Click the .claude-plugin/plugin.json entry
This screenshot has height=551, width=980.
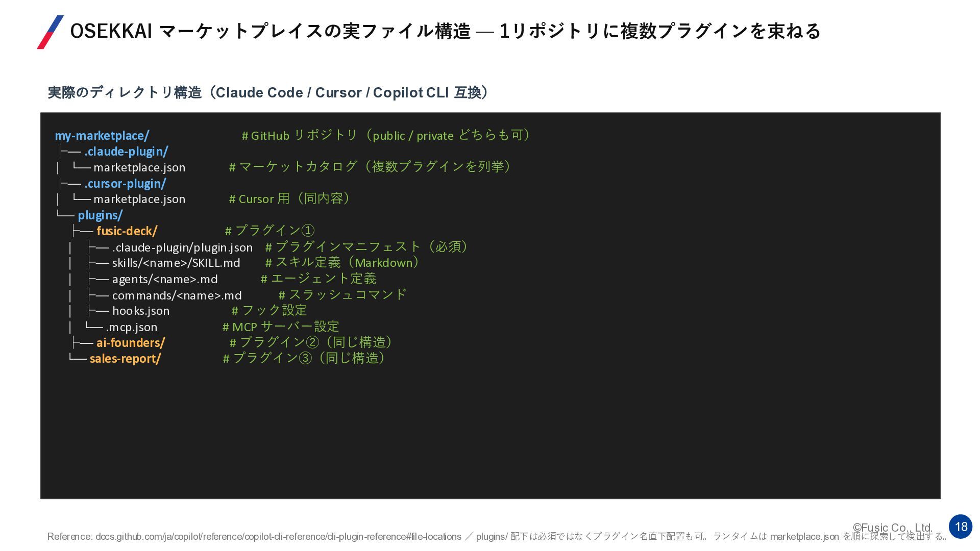coord(182,247)
